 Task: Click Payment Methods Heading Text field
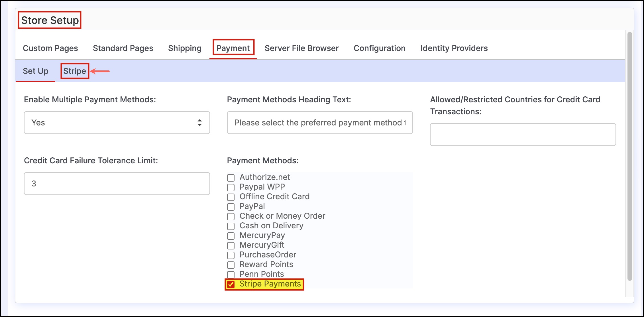(x=320, y=123)
